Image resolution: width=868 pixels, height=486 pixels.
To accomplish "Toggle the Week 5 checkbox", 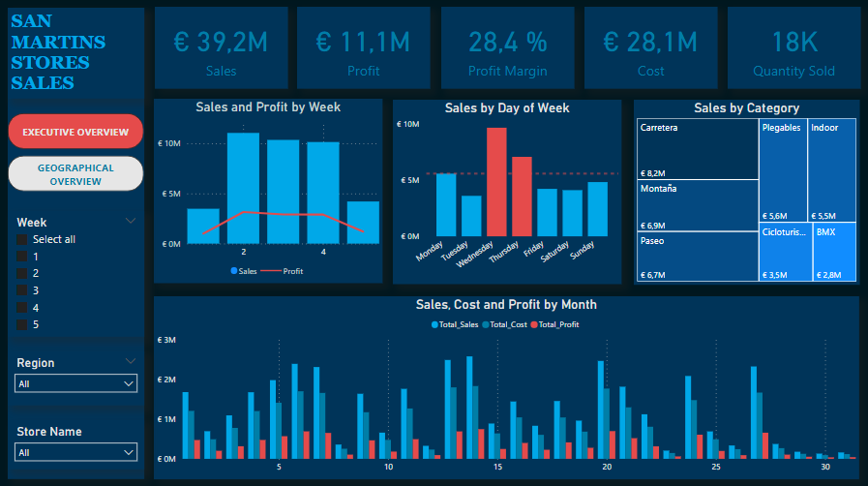I will [x=22, y=324].
